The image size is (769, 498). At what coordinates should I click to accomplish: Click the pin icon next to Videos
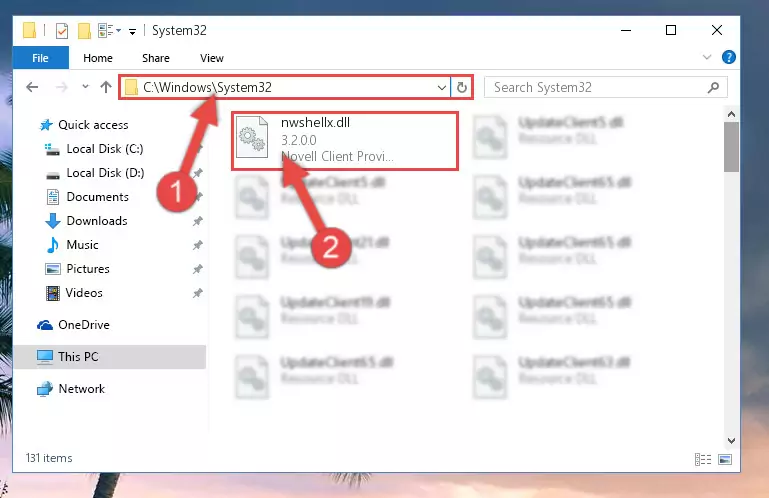coord(197,293)
